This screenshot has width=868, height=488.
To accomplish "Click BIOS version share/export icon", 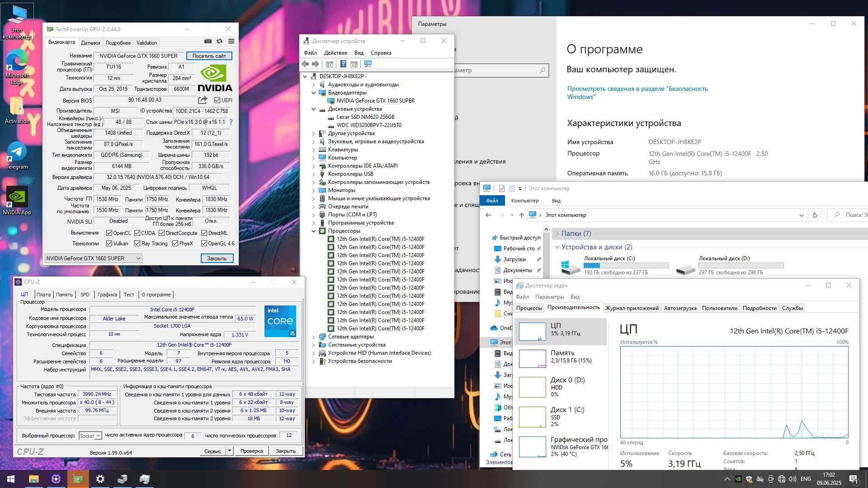I will 203,100.
